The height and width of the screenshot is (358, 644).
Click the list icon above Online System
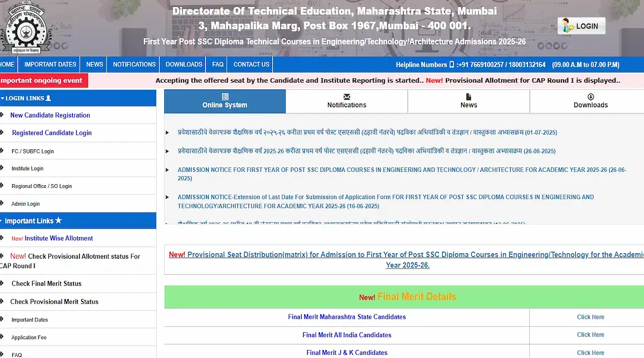pyautogui.click(x=225, y=97)
